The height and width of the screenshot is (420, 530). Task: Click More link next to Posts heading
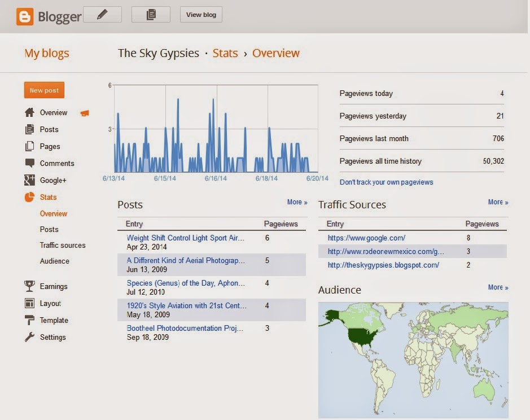point(297,202)
